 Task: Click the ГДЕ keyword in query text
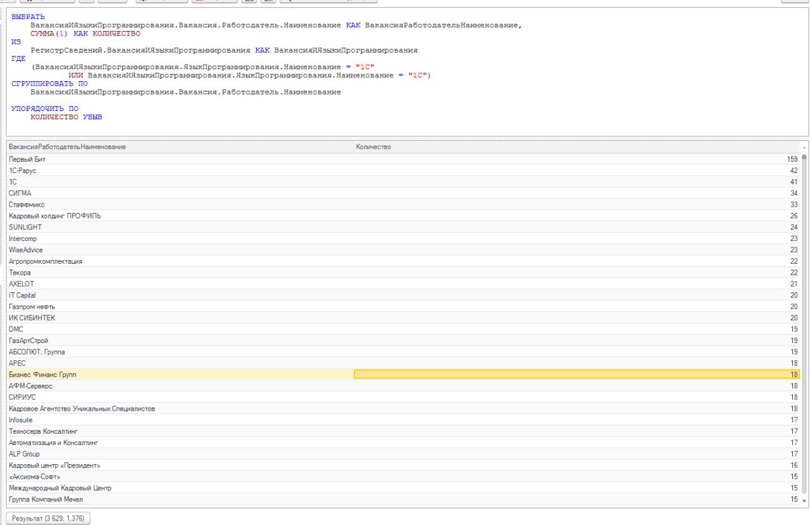(x=18, y=58)
